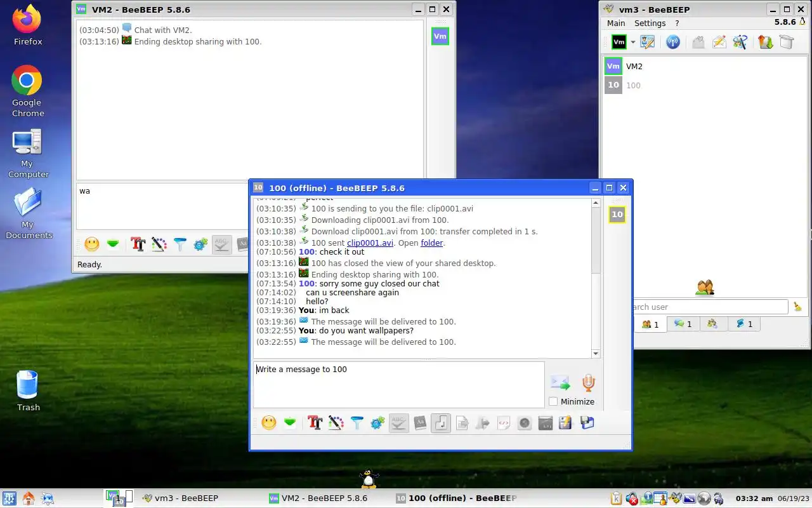This screenshot has width=812, height=508.
Task: Switch to the saved chats tab in vm3
Action: tap(743, 324)
